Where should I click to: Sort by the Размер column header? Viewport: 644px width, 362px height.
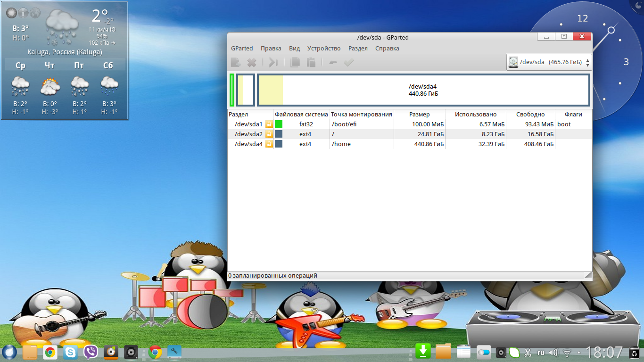coord(420,115)
